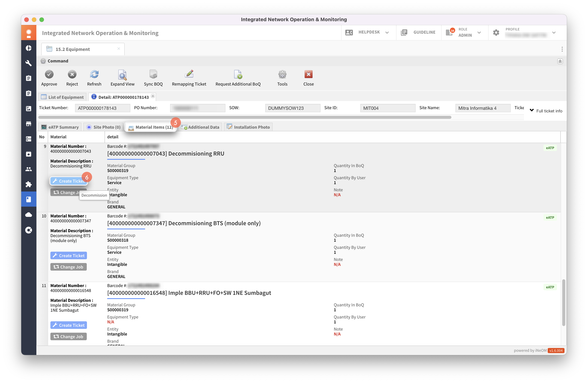
Task: Click the vertical material list scrollbar
Action: (564, 303)
